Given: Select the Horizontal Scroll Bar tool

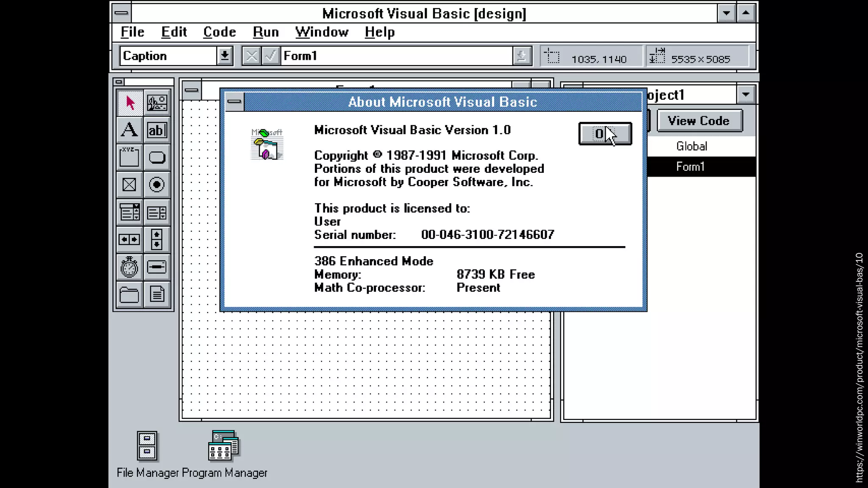Looking at the screenshot, I should [129, 239].
